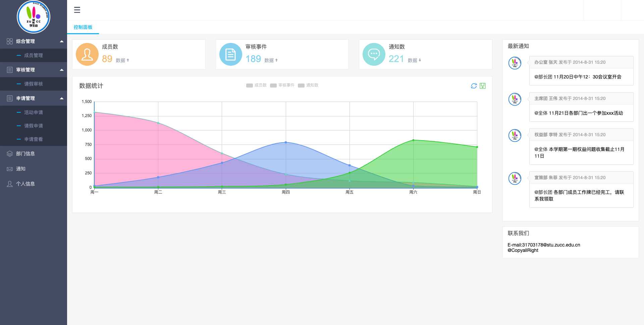Click the up arrow next to 89 数据

pos(128,60)
